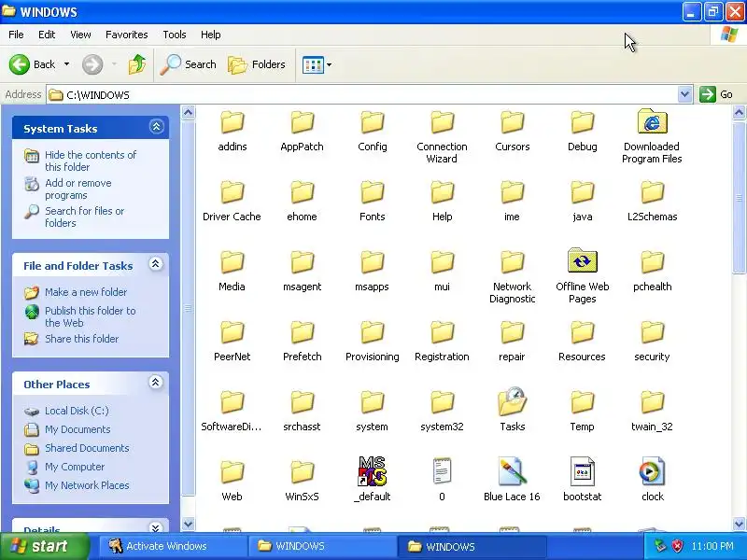Open the File menu
The height and width of the screenshot is (560, 747).
(x=16, y=35)
